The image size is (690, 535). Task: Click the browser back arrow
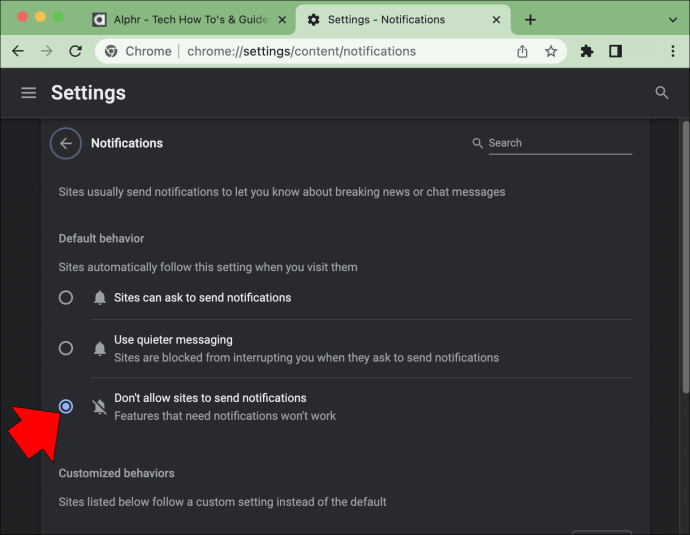pos(18,51)
